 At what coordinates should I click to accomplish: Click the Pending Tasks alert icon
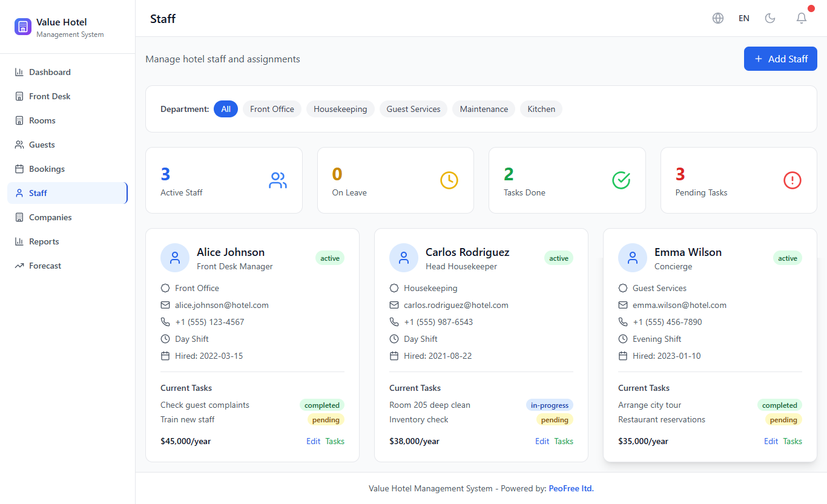click(x=792, y=180)
